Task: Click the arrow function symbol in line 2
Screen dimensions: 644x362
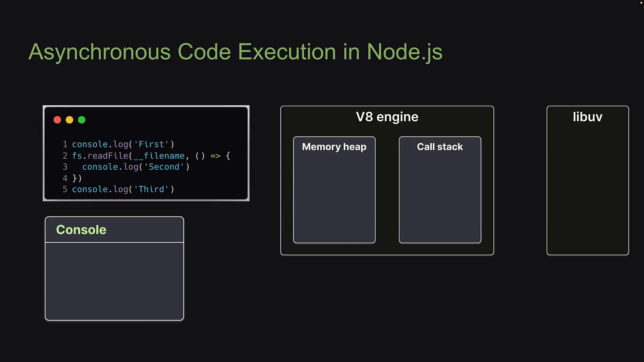Action: pyautogui.click(x=215, y=156)
